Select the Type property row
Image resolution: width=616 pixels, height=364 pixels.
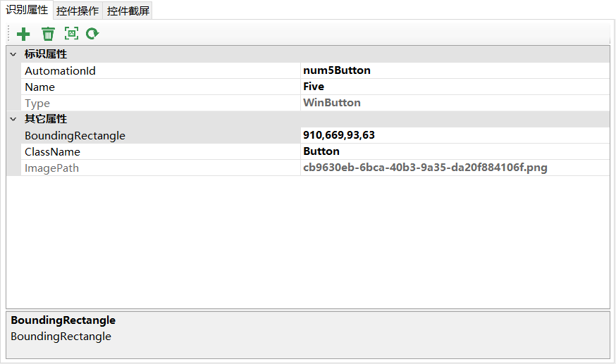tap(37, 103)
